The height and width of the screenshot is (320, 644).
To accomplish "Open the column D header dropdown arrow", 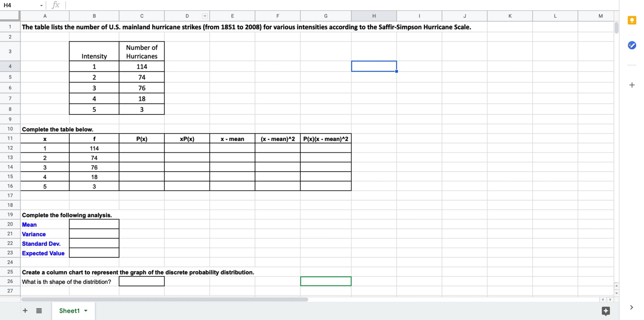I will 205,16.
